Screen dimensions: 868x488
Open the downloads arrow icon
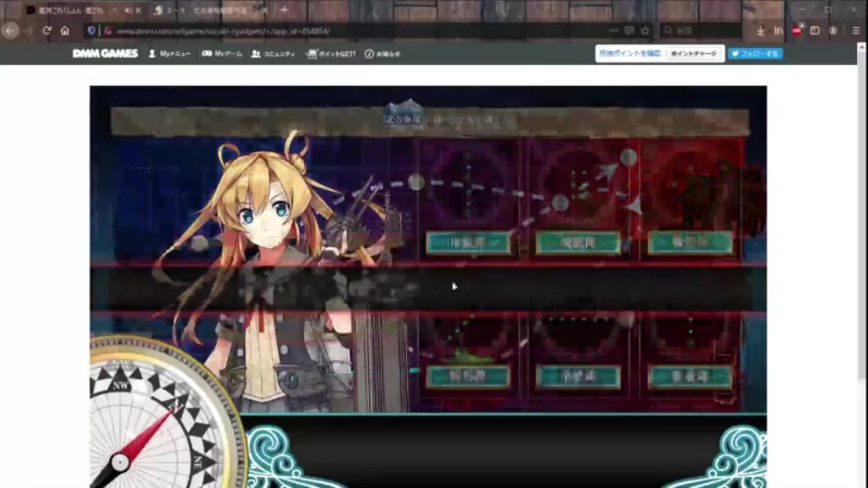[x=760, y=31]
